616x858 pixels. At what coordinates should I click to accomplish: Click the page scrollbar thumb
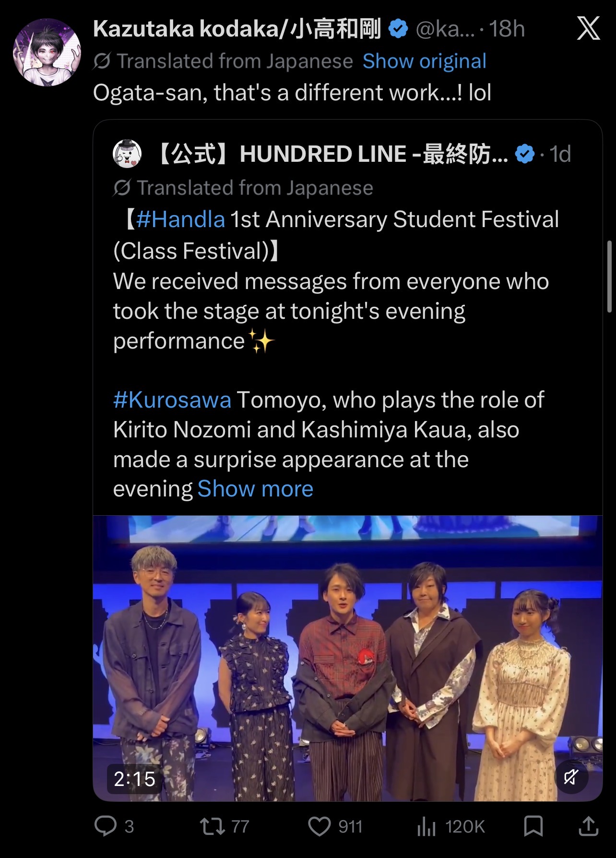coord(609,277)
